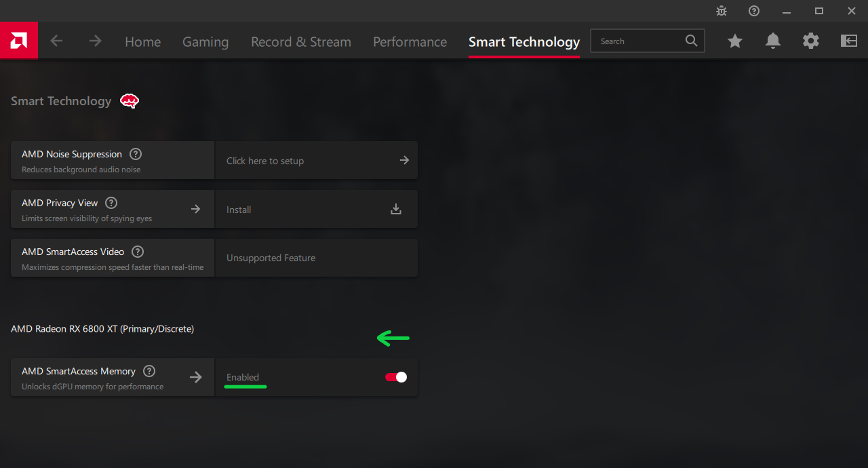Viewport: 868px width, 468px height.
Task: Open the Home tab
Action: pyautogui.click(x=142, y=42)
